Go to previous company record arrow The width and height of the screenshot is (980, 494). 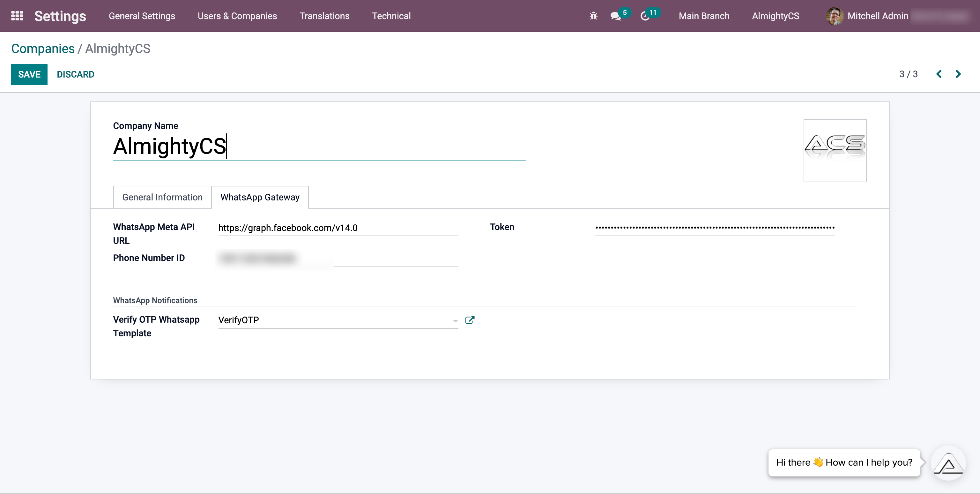(939, 74)
